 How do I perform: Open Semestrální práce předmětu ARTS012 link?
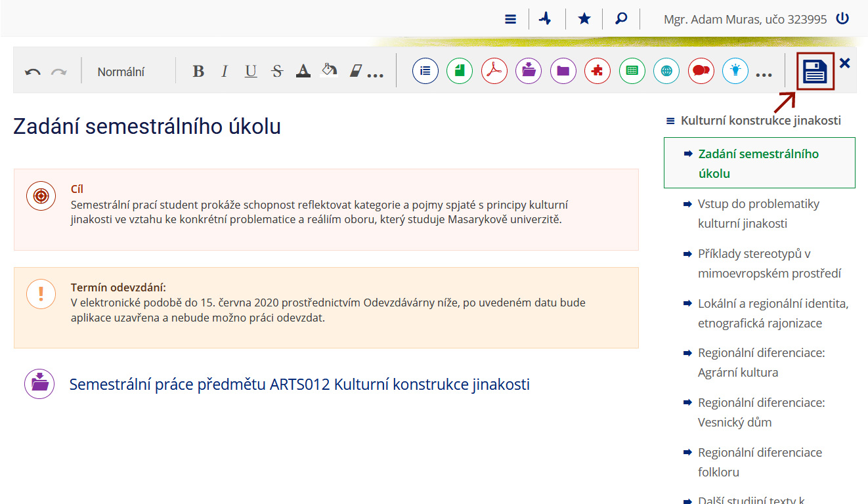[299, 385]
